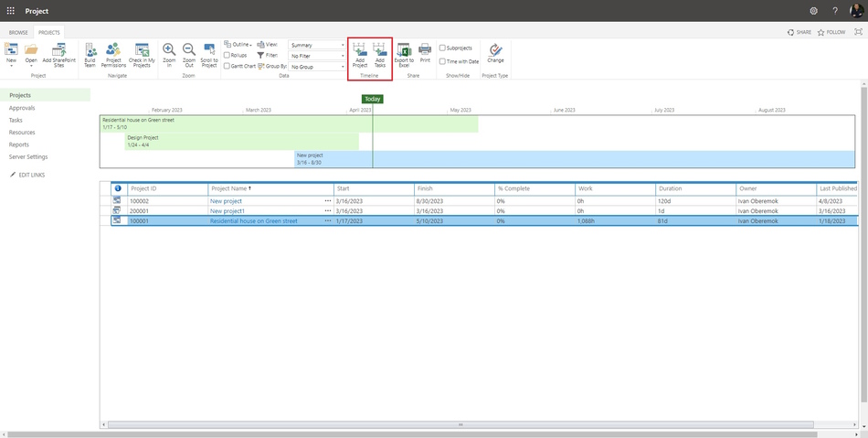Open ellipsis menu for New project1 row

pyautogui.click(x=328, y=211)
